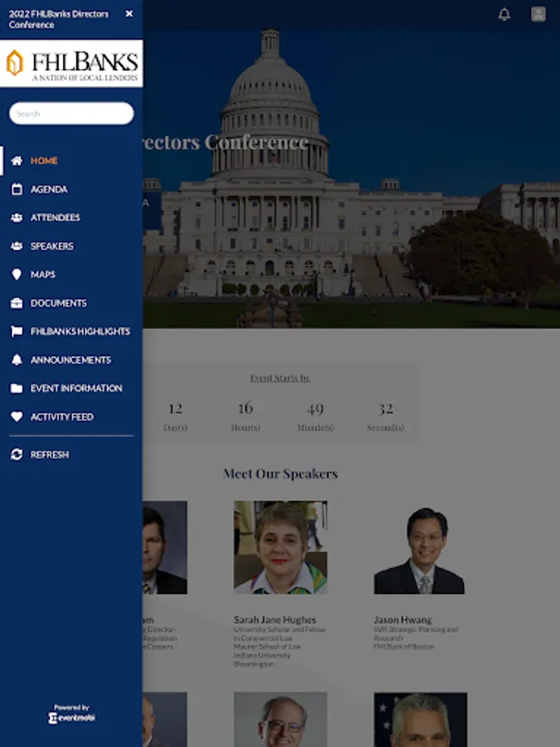Open ANNOUNCEMENTS menu label
The width and height of the screenshot is (560, 747).
[71, 359]
